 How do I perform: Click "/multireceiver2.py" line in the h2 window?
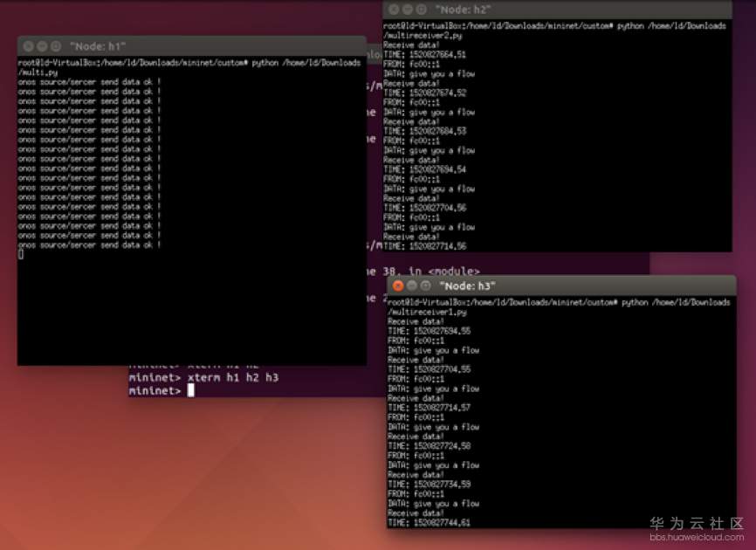click(423, 35)
